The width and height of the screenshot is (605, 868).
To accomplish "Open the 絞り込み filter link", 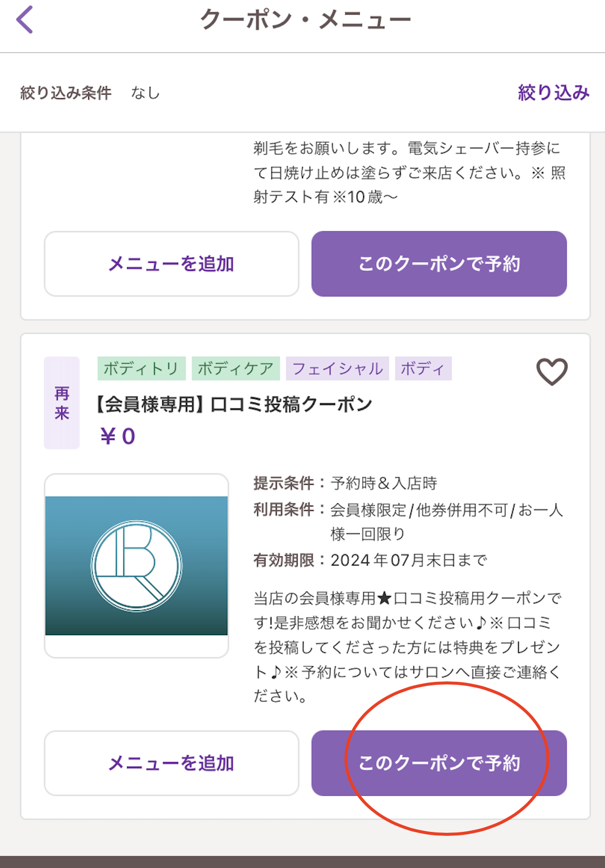I will coord(553,93).
